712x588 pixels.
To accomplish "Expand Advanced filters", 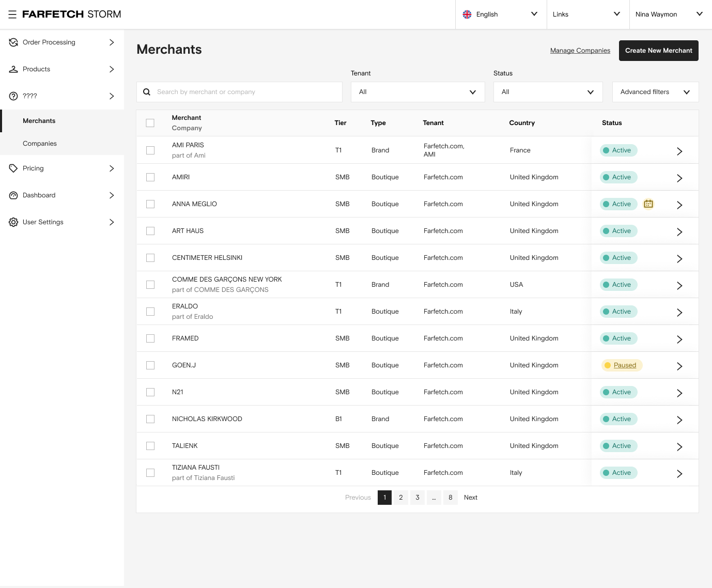I will [656, 92].
